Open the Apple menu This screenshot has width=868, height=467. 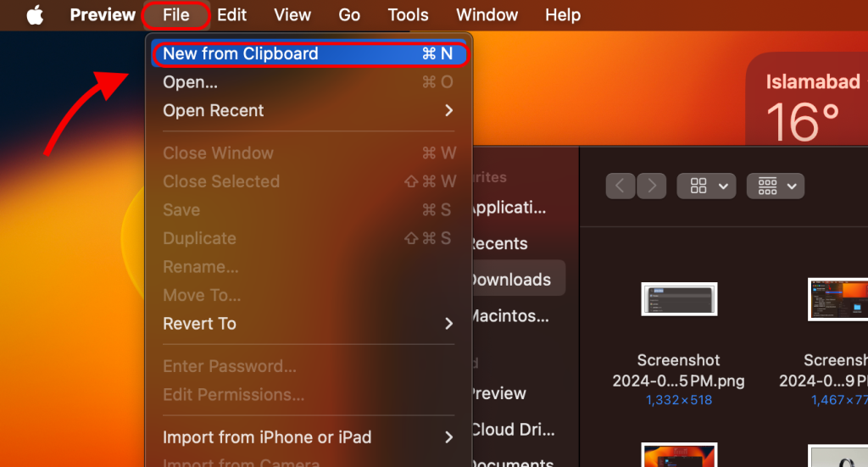[x=35, y=15]
